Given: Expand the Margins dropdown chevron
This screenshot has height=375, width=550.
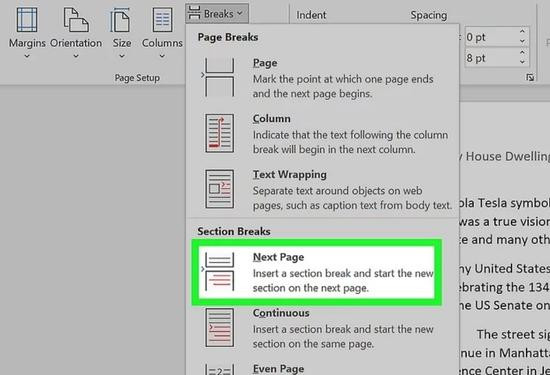Looking at the screenshot, I should [x=27, y=56].
